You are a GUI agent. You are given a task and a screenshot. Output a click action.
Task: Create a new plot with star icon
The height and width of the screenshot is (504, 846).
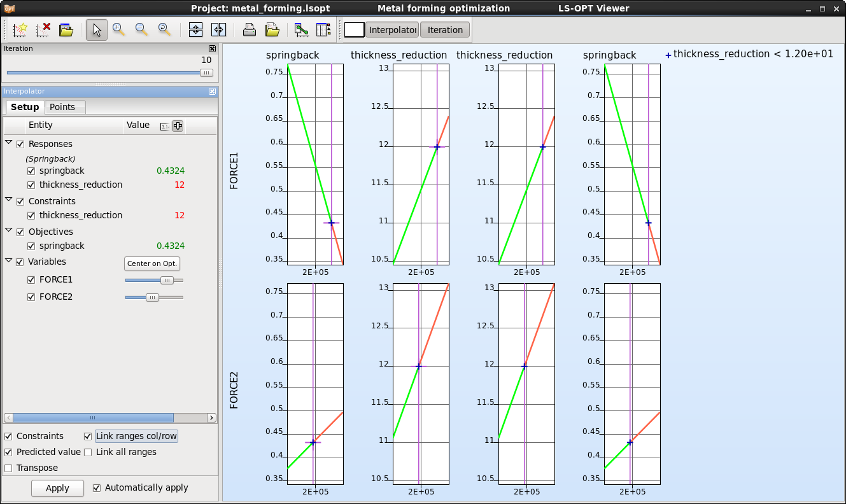[20, 29]
